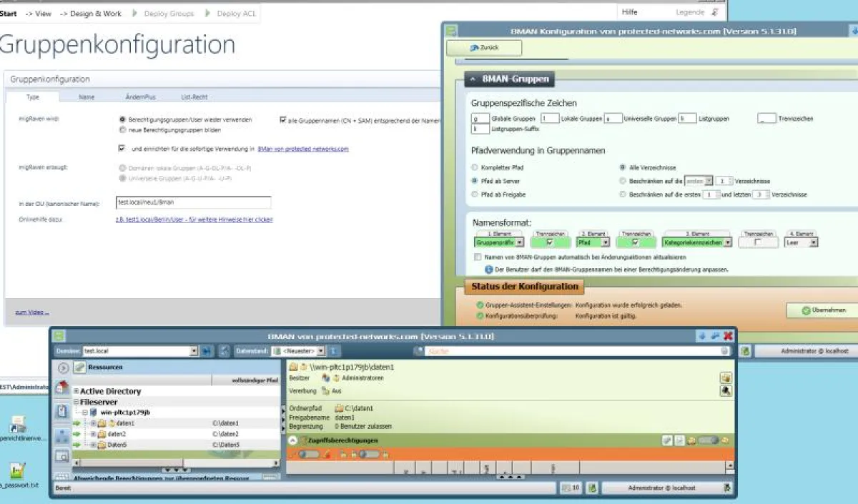Select the Pfad ab Freigabe radio button
This screenshot has width=858, height=504.
tap(475, 194)
